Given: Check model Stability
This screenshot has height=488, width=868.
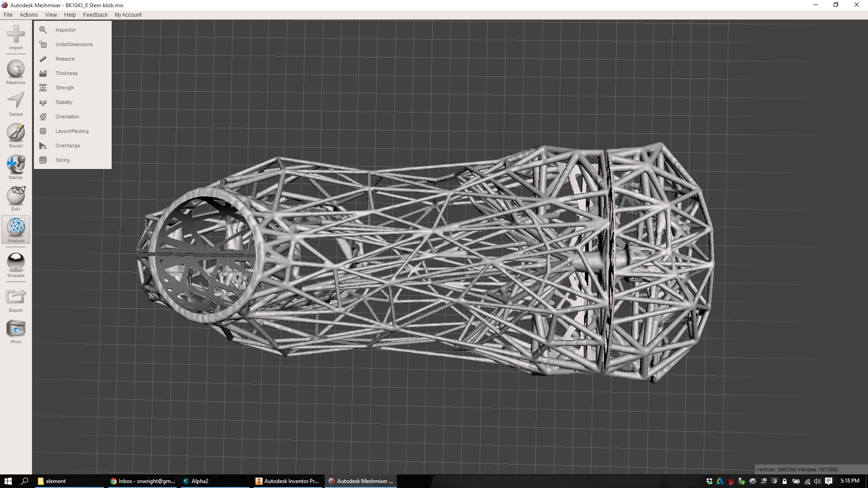Looking at the screenshot, I should (x=63, y=102).
